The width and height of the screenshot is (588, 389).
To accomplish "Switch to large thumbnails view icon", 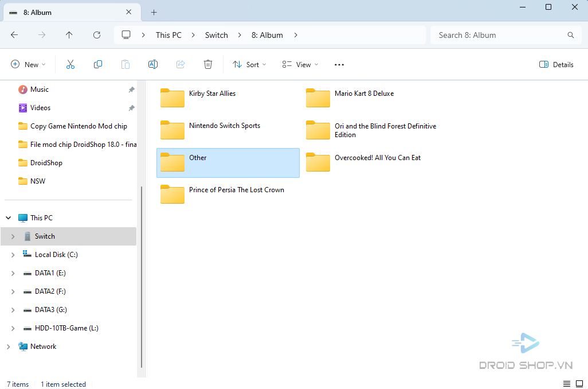I will [x=579, y=384].
